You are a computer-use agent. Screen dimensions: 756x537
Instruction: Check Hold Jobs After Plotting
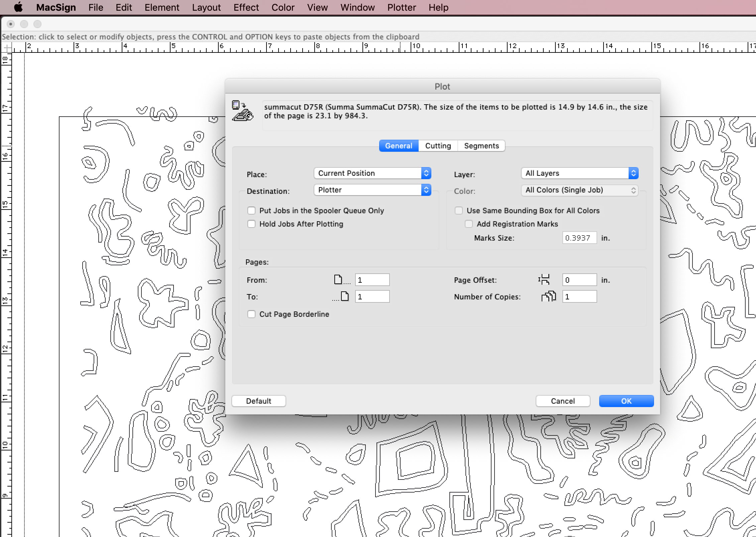(251, 224)
